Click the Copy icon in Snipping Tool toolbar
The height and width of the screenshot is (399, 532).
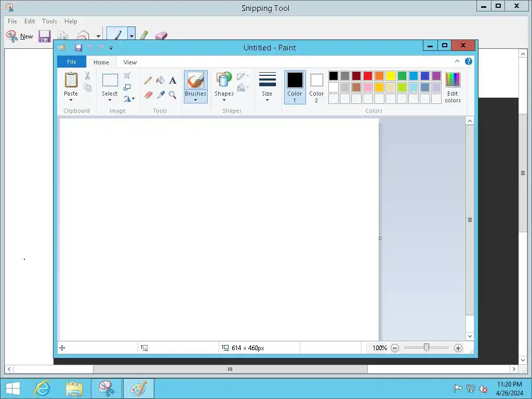click(63, 36)
